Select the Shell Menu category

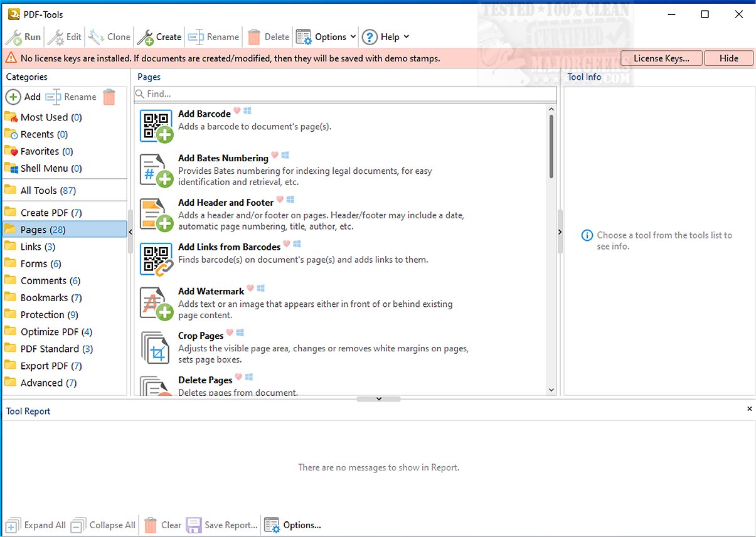click(x=64, y=168)
